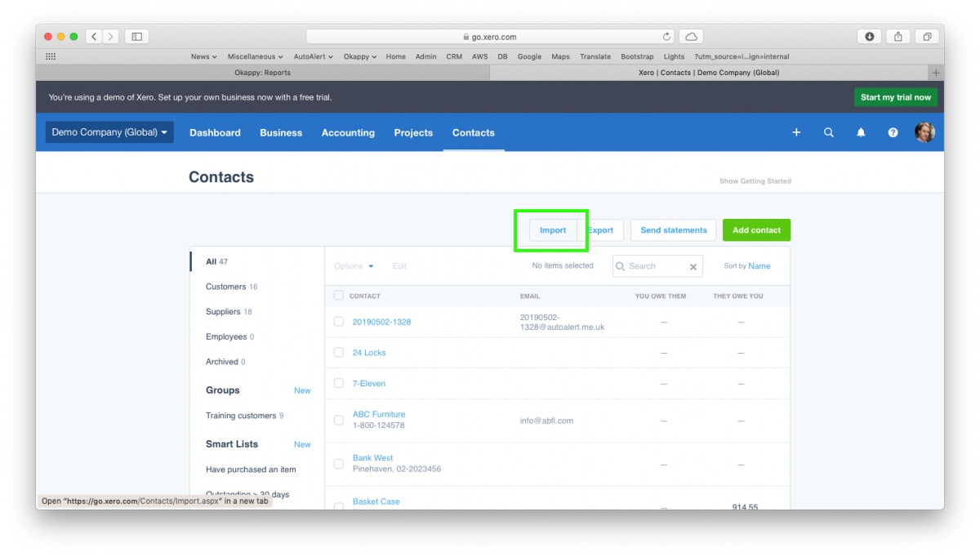980x557 pixels.
Task: Open the Share icon in the browser toolbar
Action: click(x=898, y=36)
